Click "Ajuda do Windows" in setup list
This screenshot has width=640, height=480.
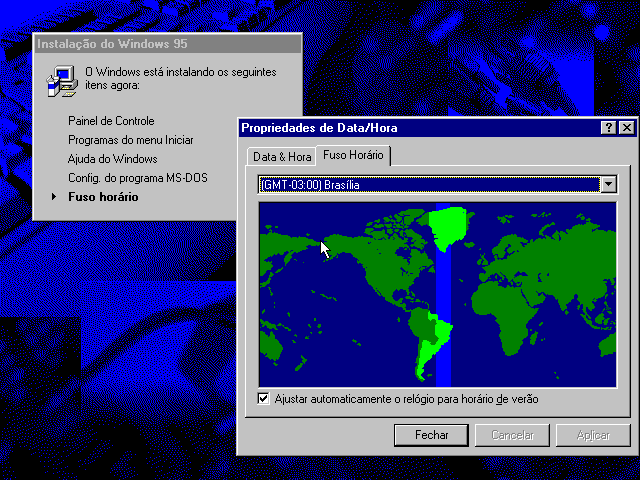113,159
